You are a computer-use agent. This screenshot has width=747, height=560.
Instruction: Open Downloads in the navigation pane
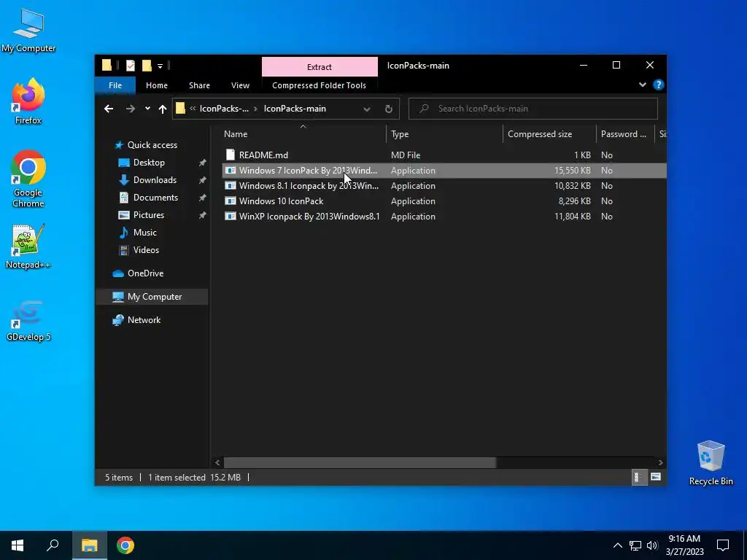(155, 180)
